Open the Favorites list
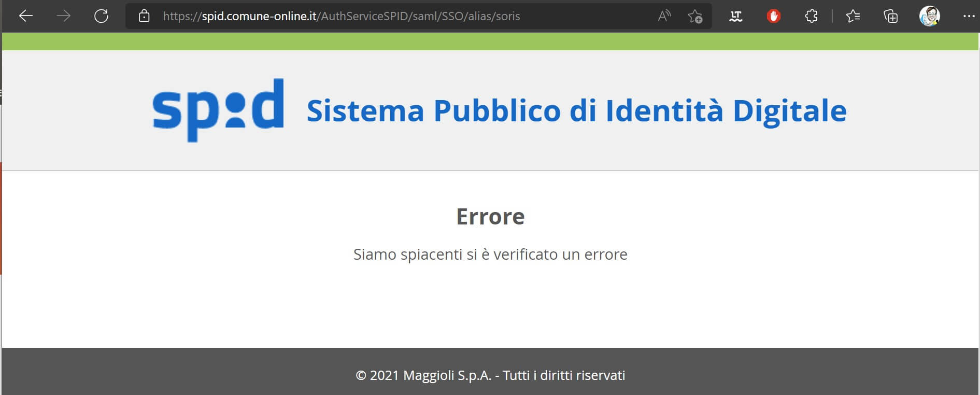This screenshot has height=395, width=980. point(853,16)
